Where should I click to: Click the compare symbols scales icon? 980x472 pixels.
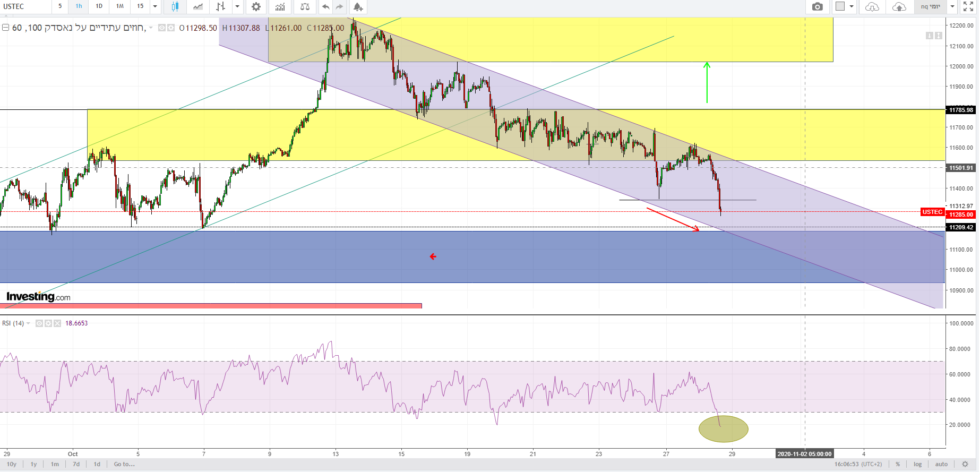click(x=305, y=6)
